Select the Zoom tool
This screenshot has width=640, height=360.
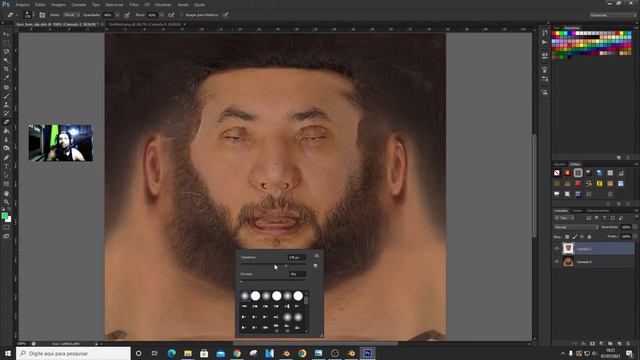[x=6, y=202]
